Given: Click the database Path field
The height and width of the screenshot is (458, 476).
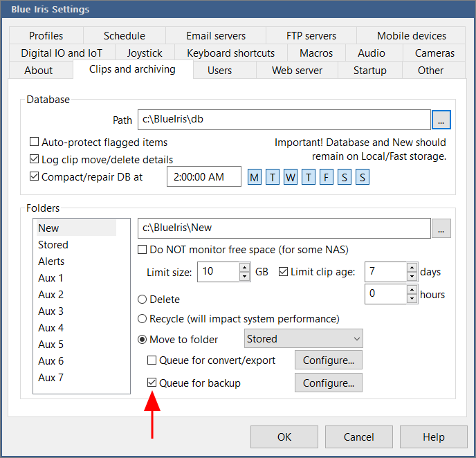Looking at the screenshot, I should 284,120.
